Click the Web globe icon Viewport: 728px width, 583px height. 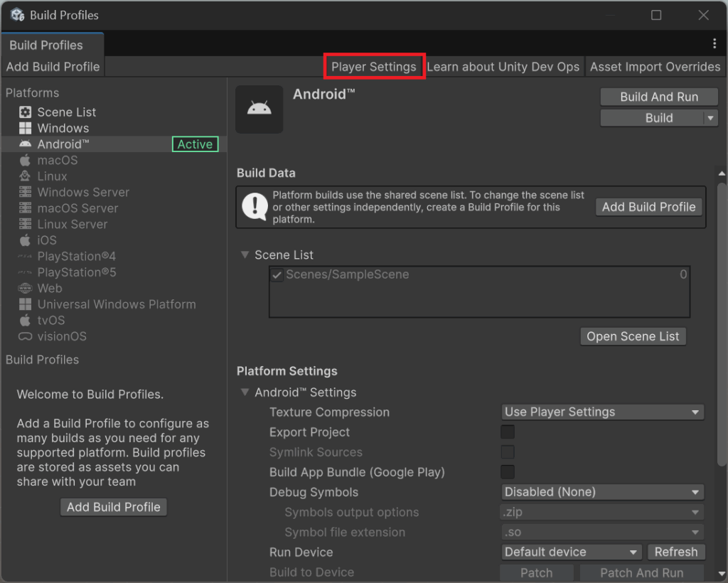click(25, 288)
